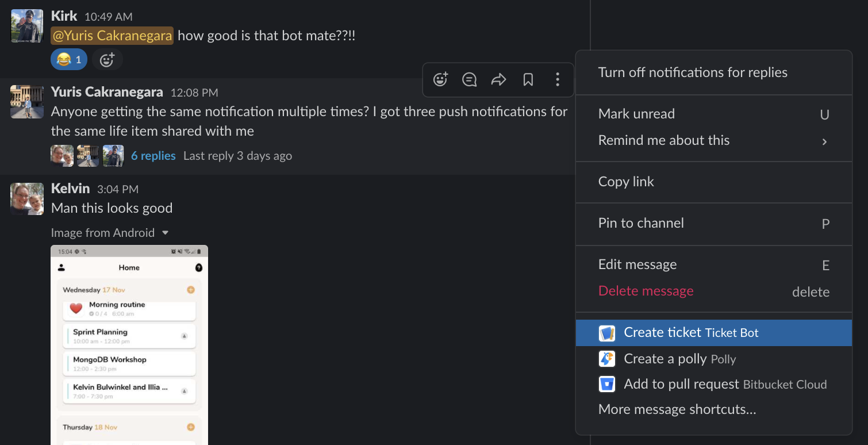This screenshot has width=868, height=445.
Task: Click MongoDB Workshop card in screenshot
Action: [129, 363]
